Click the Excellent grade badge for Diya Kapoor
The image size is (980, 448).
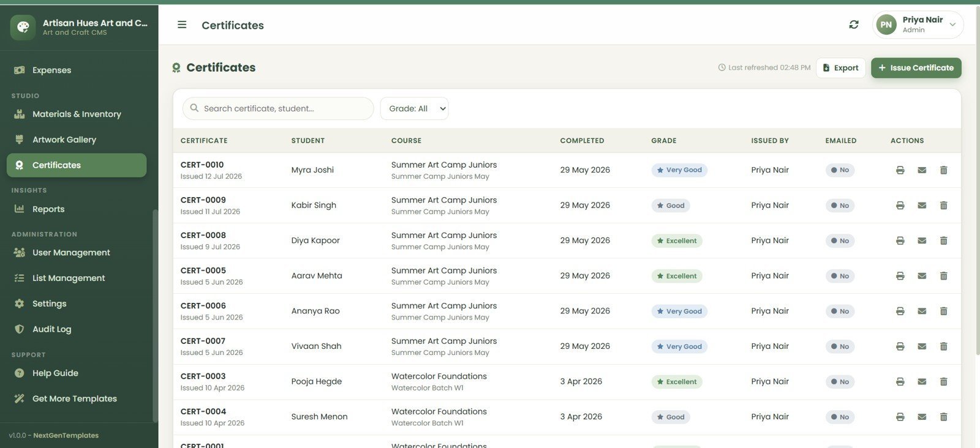pyautogui.click(x=677, y=241)
